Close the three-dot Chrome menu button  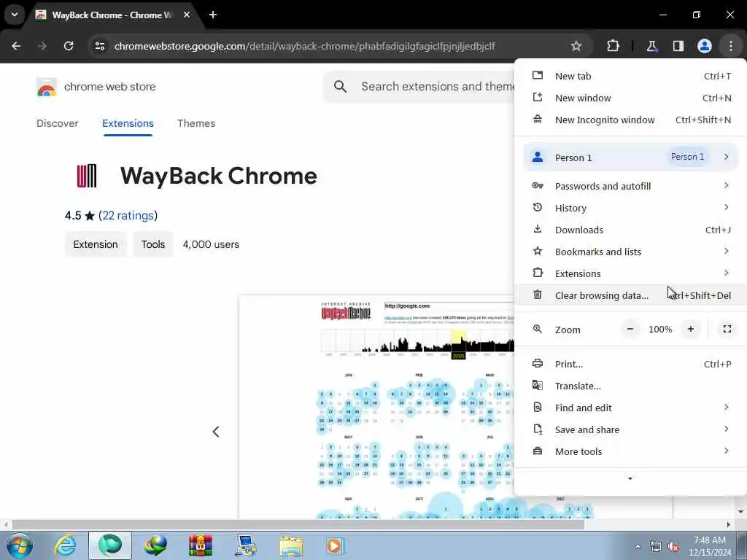(x=731, y=46)
